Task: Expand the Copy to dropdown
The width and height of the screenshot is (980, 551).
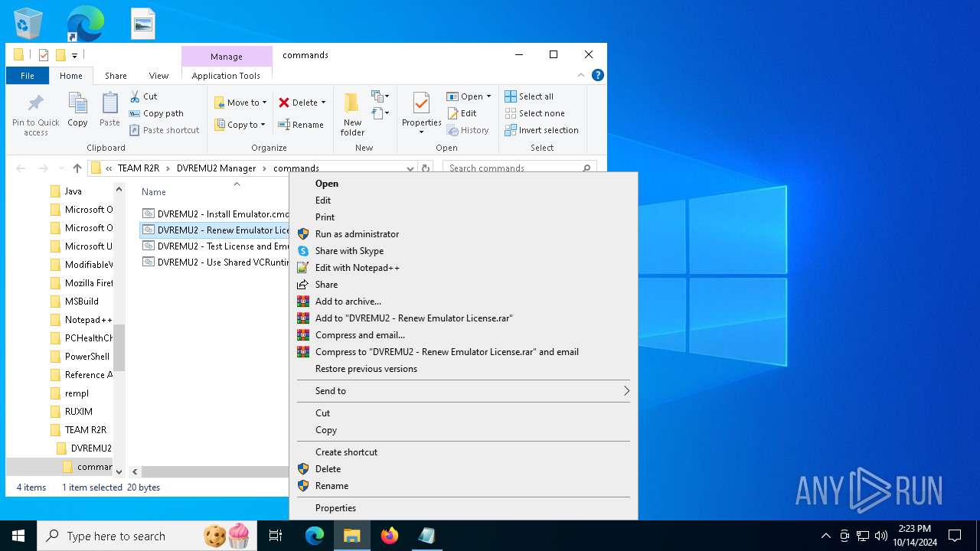Action: 263,125
